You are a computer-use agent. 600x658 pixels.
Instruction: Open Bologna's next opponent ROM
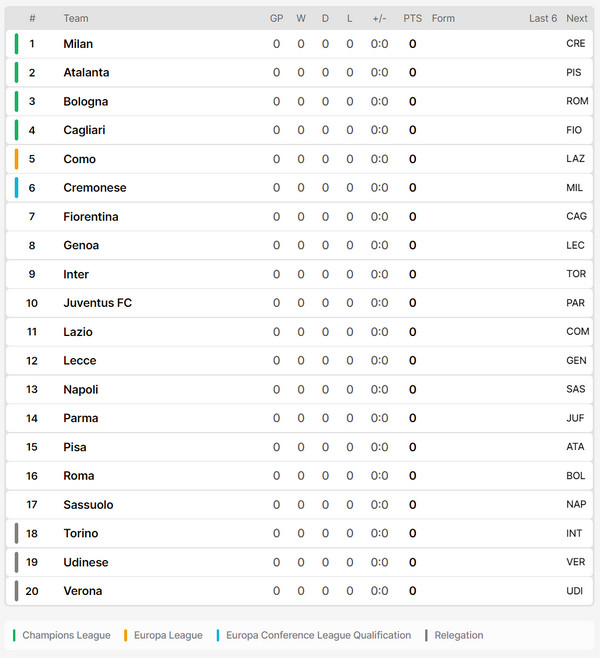click(577, 101)
